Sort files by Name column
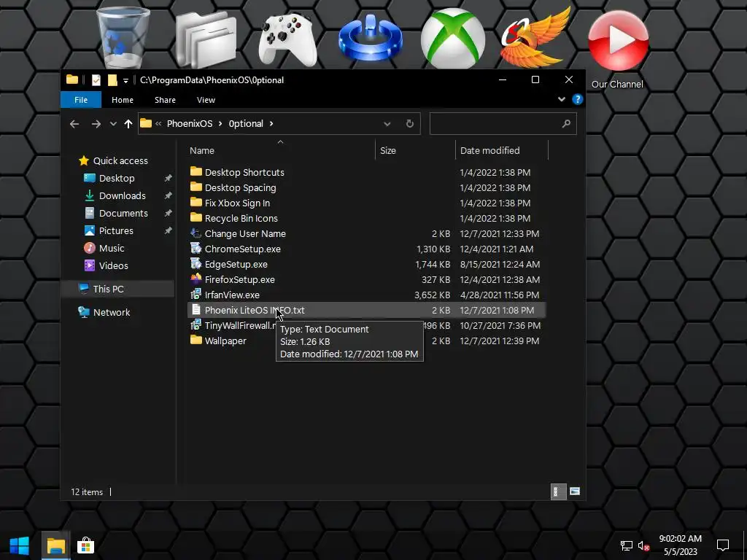The image size is (747, 560). coord(280,150)
